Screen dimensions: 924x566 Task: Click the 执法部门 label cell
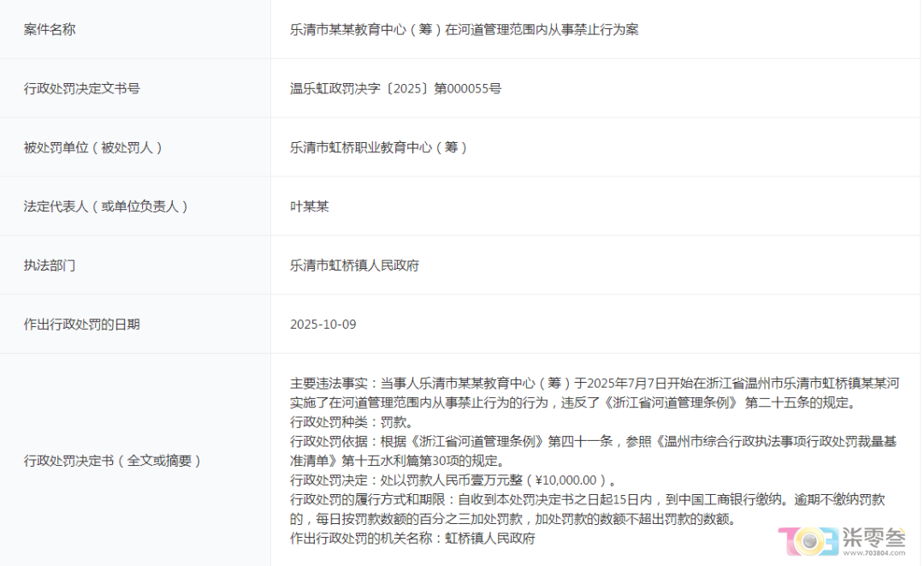(50, 265)
